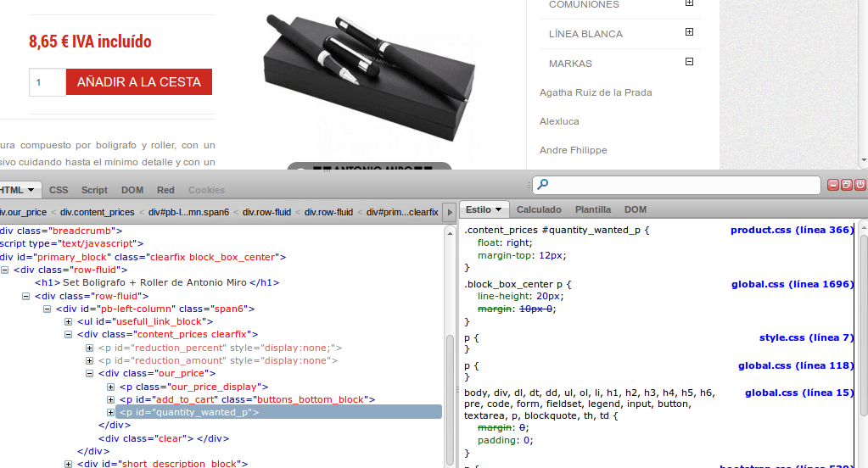The image size is (868, 468).
Task: Minimize the Firebug panel red button
Action: click(x=833, y=185)
